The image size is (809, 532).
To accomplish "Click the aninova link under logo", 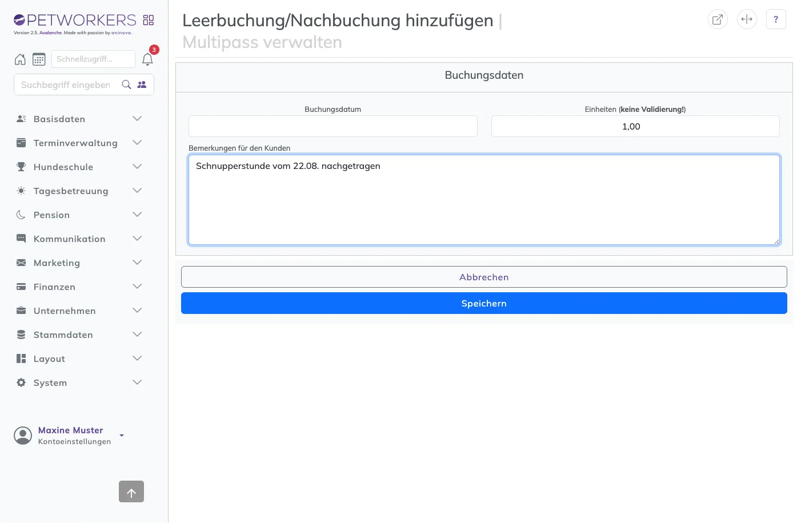I will pos(121,33).
